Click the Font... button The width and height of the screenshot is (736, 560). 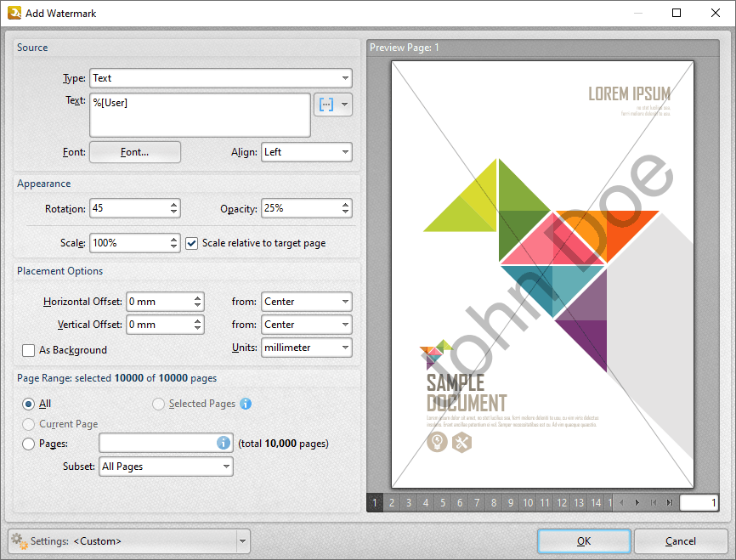click(135, 152)
